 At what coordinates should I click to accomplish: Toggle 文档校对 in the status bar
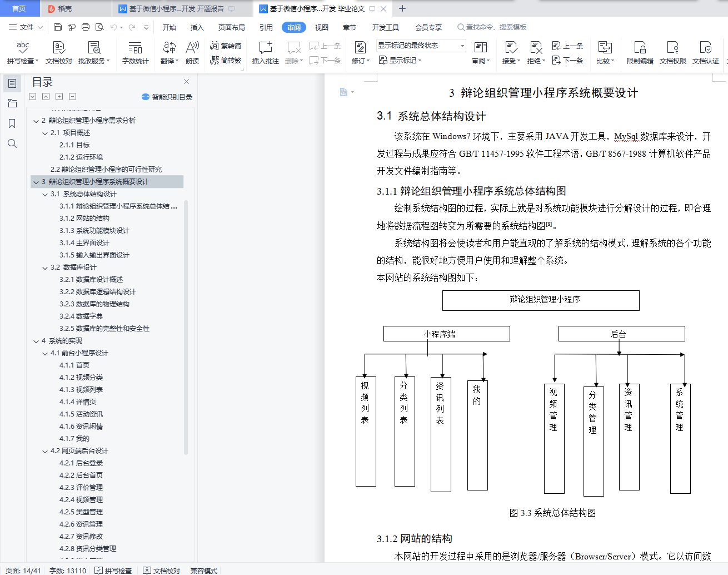(161, 571)
